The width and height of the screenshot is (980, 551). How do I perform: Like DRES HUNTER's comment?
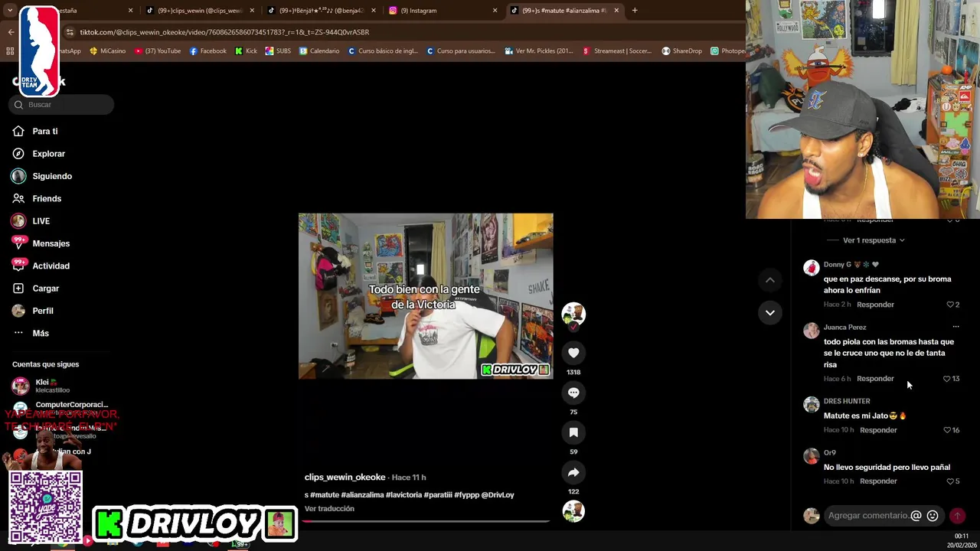point(951,430)
